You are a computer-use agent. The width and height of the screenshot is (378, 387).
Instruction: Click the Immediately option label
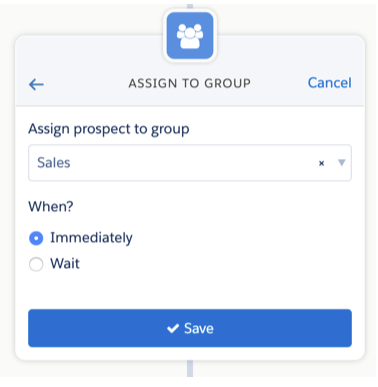point(91,238)
